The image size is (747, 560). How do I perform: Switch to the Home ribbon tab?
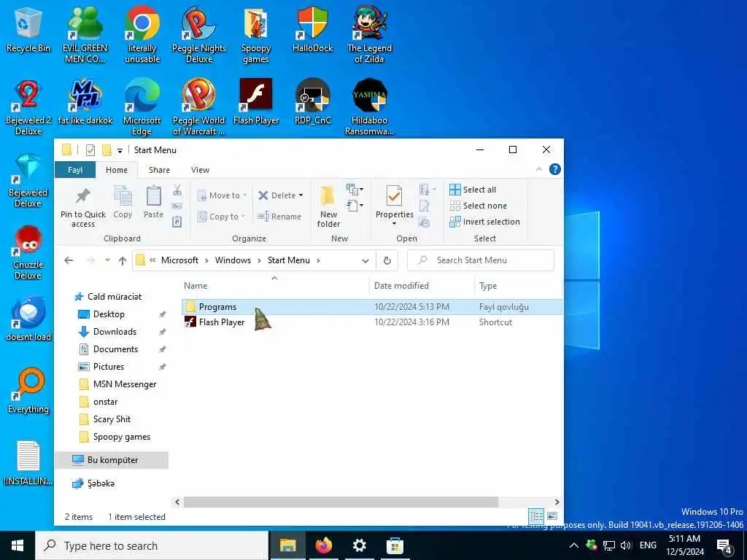(117, 170)
